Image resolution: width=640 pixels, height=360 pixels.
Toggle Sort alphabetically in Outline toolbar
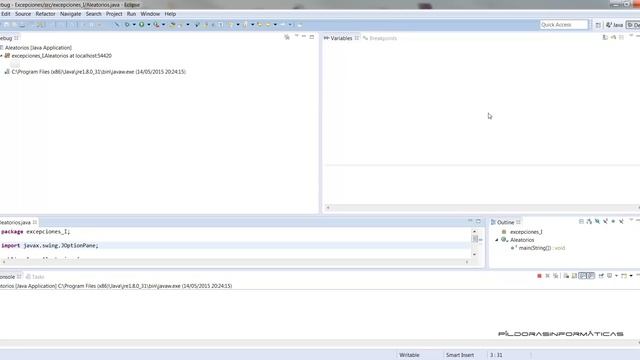pyautogui.click(x=589, y=222)
